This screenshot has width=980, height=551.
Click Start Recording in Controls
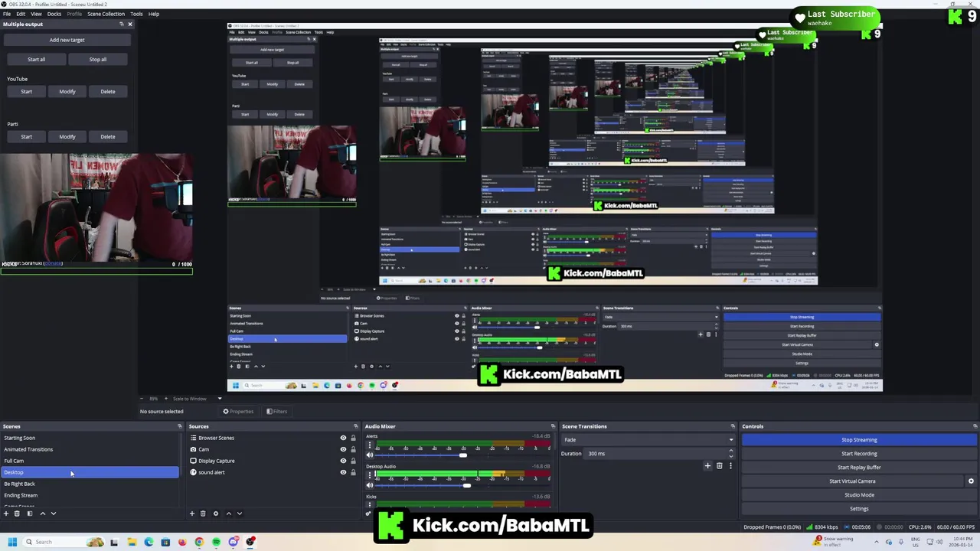(x=859, y=454)
